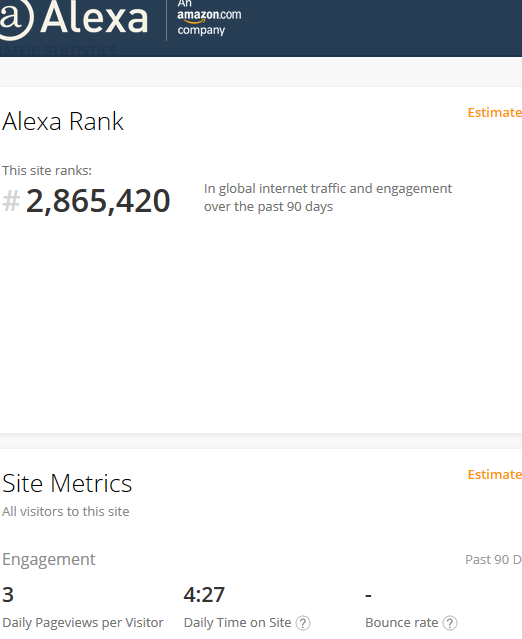The width and height of the screenshot is (522, 639).
Task: Click the Alexa circular 'a' logo icon
Action: (x=15, y=19)
